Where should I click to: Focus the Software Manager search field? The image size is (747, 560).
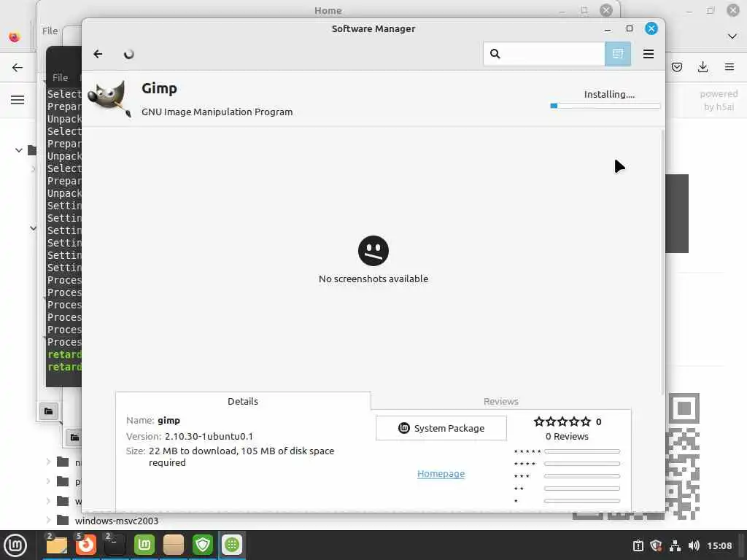click(x=544, y=54)
